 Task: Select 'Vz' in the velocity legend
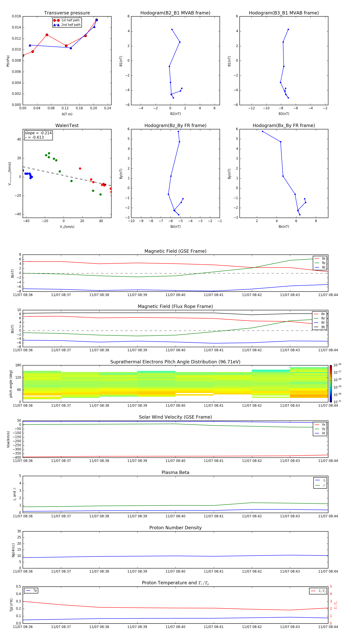coord(320,433)
